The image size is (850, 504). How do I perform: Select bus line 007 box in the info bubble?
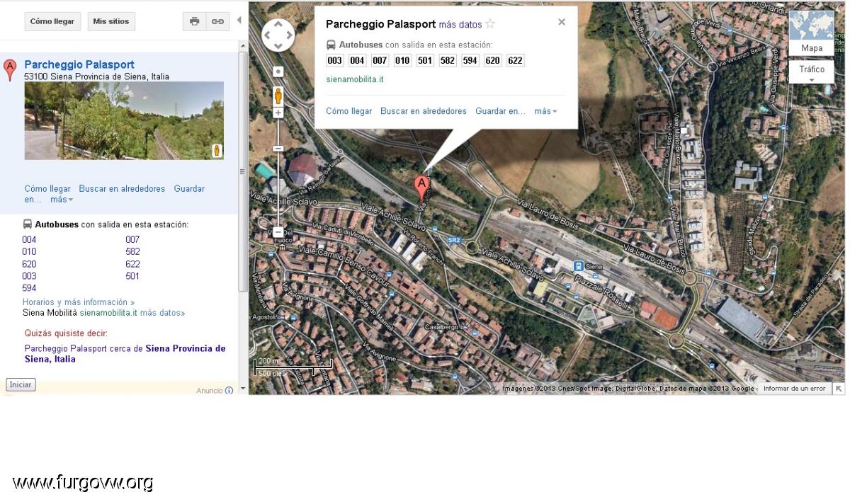tap(380, 60)
